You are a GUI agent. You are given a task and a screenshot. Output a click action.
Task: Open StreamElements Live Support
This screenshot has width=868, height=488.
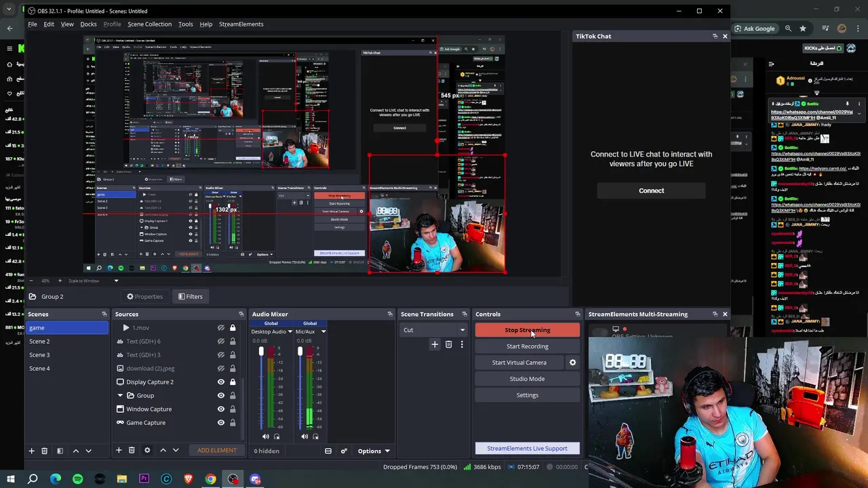pyautogui.click(x=527, y=448)
